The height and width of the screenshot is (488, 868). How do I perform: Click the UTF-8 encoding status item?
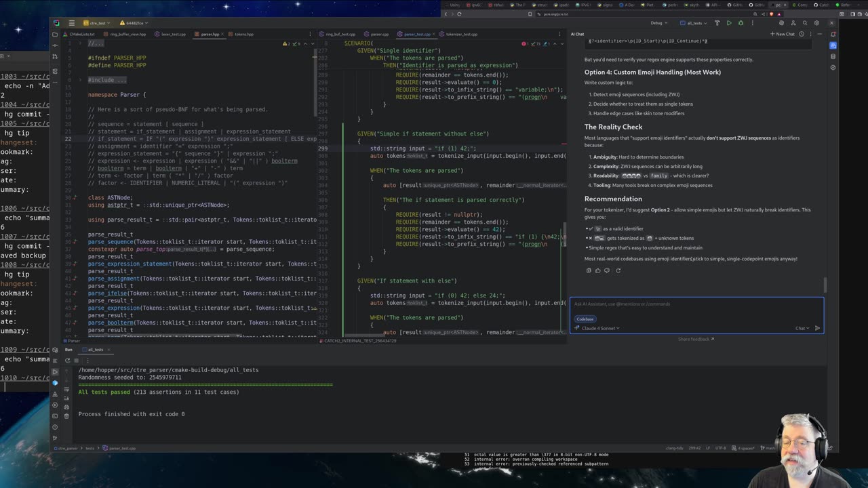point(721,448)
